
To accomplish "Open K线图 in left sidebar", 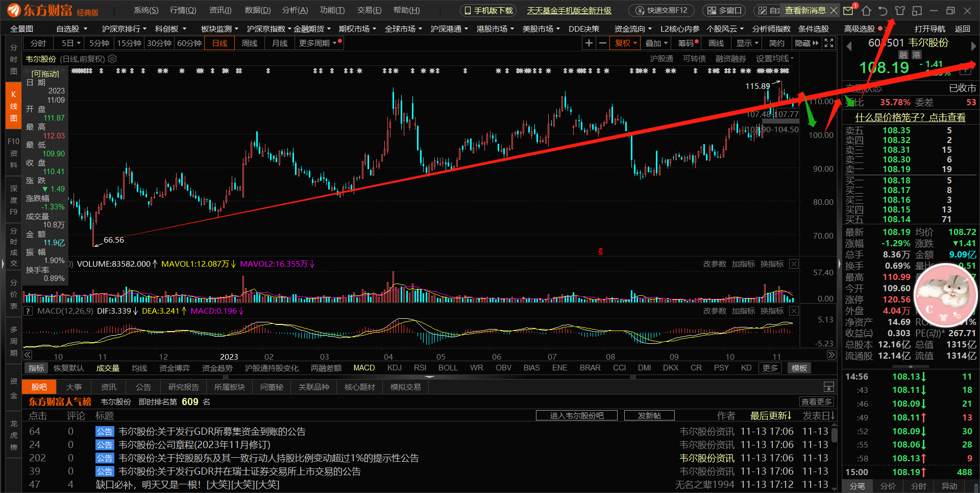I will [x=14, y=106].
